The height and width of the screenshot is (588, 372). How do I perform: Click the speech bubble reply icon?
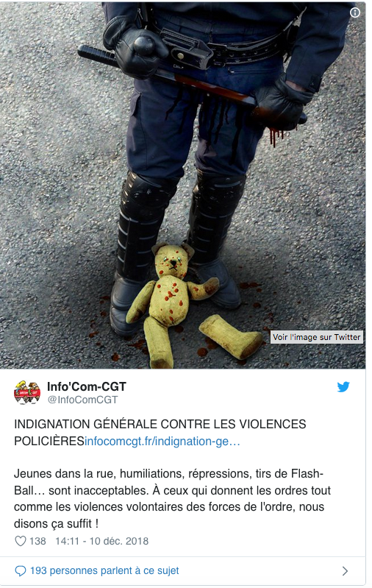(x=21, y=571)
